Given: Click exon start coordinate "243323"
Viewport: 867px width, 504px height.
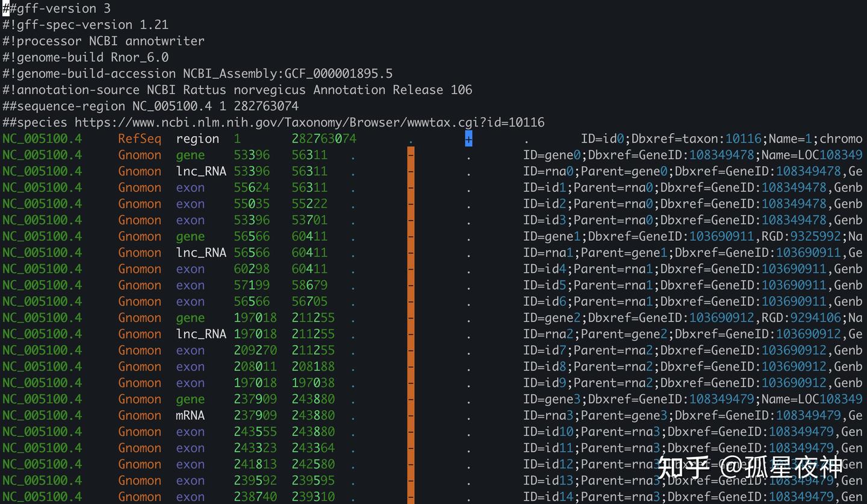Looking at the screenshot, I should click(255, 447).
